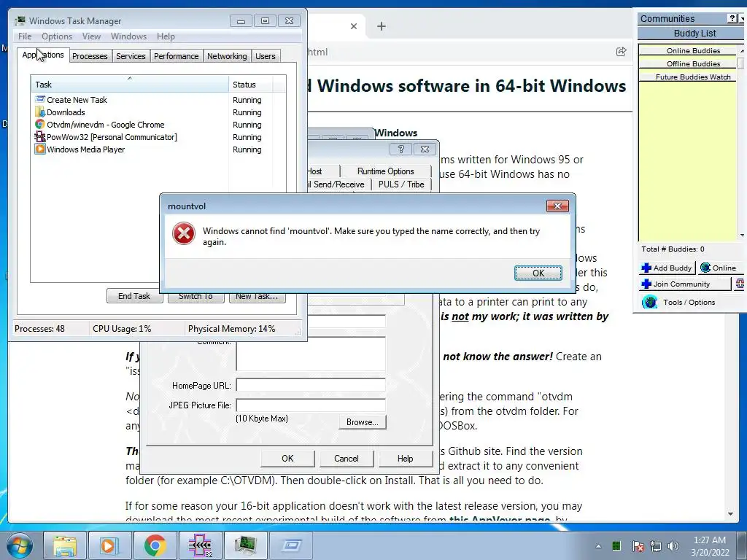Sort the task list by Status column
The height and width of the screenshot is (560, 747).
coord(251,85)
